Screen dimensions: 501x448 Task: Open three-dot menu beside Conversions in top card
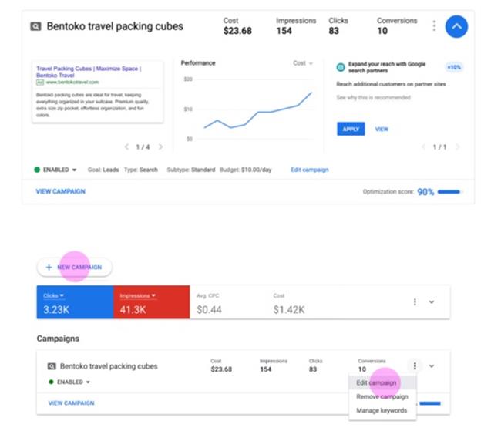click(434, 26)
